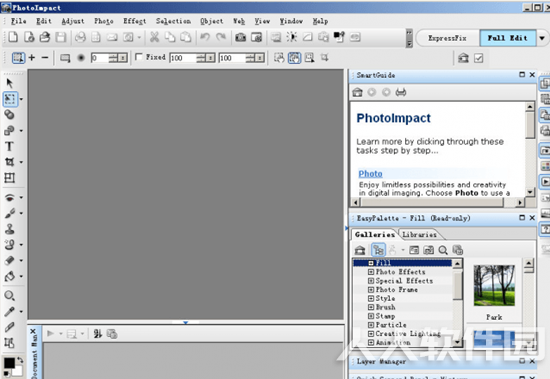Viewport: 550px width, 379px height.
Task: Switch to ExpressFix mode
Action: [447, 38]
